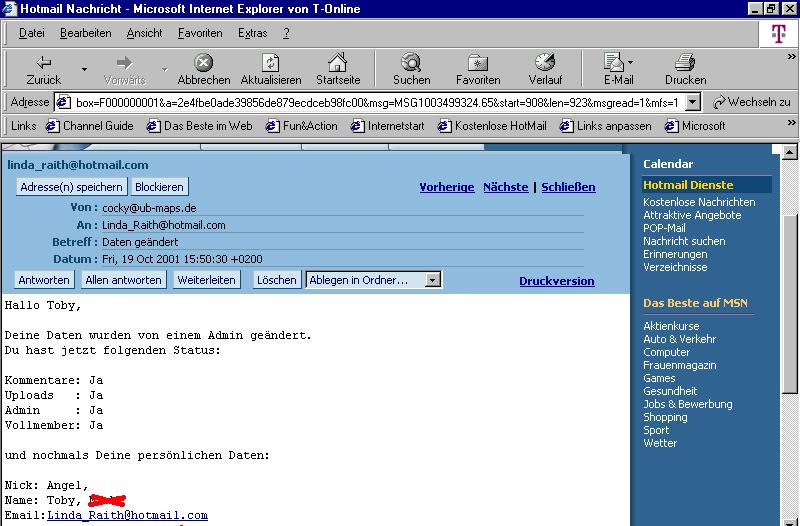Viewport: 800px width, 526px height.
Task: Open Suchen search toolbar icon
Action: tap(411, 63)
